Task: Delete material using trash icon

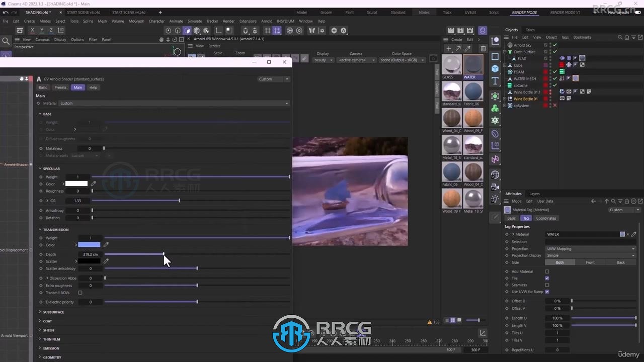Action: (x=483, y=49)
